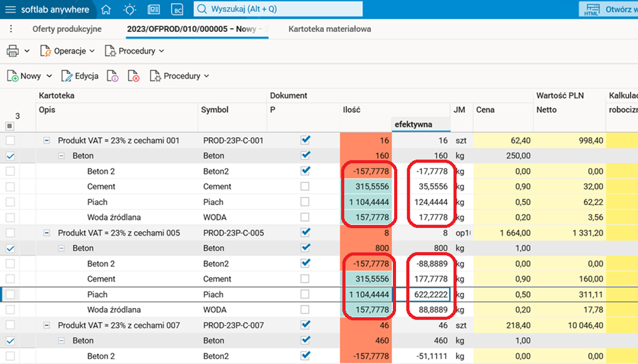Click the delete document icon with red X
638x364 pixels.
point(133,76)
